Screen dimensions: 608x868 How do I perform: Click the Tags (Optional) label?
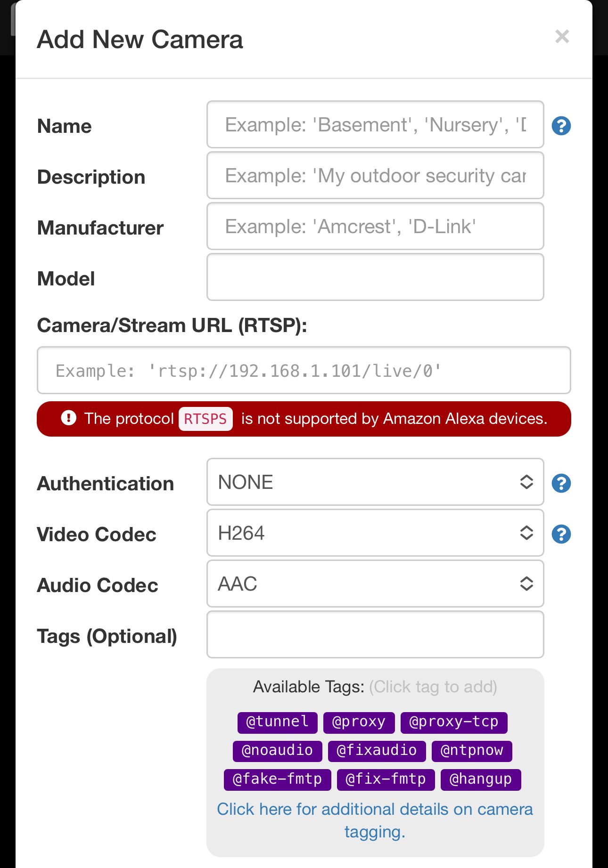pyautogui.click(x=107, y=636)
